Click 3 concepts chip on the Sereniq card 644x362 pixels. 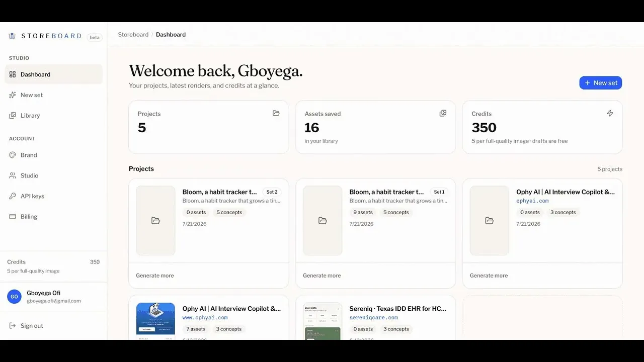coord(396,329)
